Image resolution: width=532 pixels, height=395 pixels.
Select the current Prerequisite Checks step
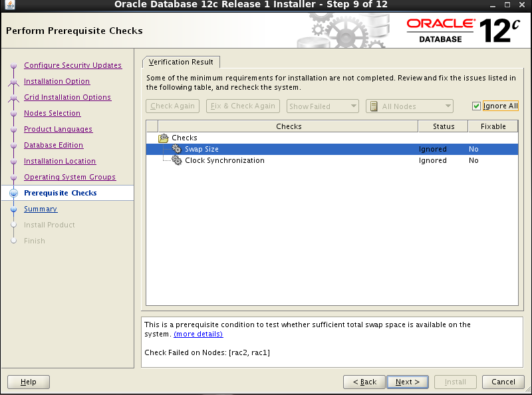coord(60,193)
